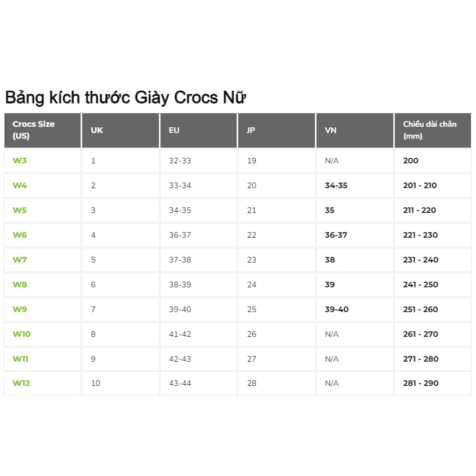Select the W10 size label

tap(21, 334)
